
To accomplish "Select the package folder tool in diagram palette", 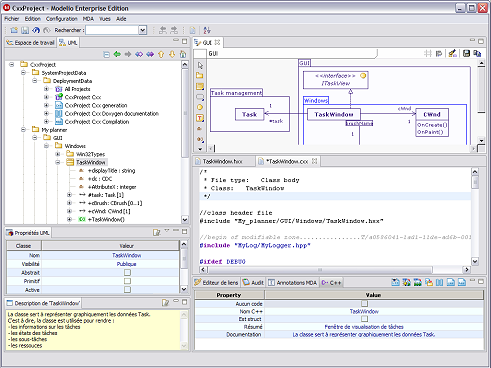I will click(x=200, y=76).
